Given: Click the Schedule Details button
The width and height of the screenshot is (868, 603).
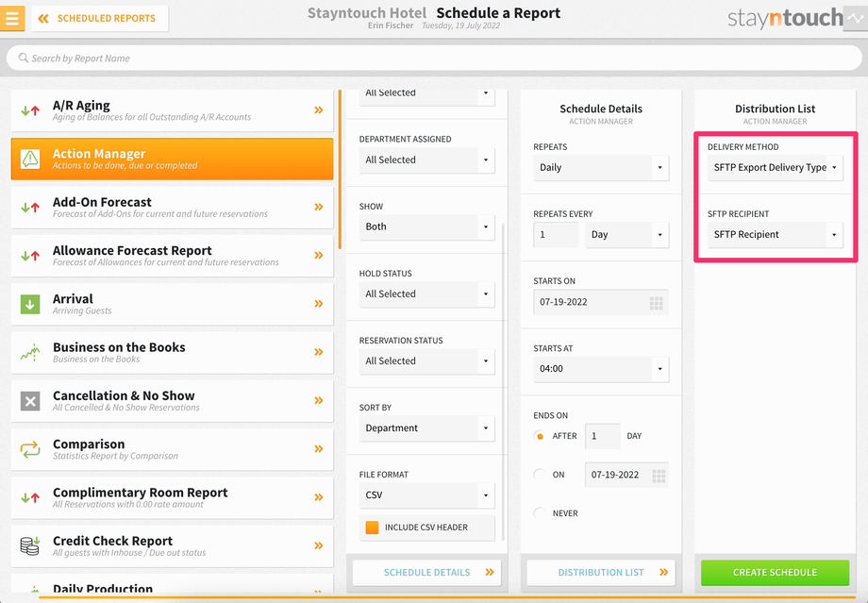Looking at the screenshot, I should 426,573.
